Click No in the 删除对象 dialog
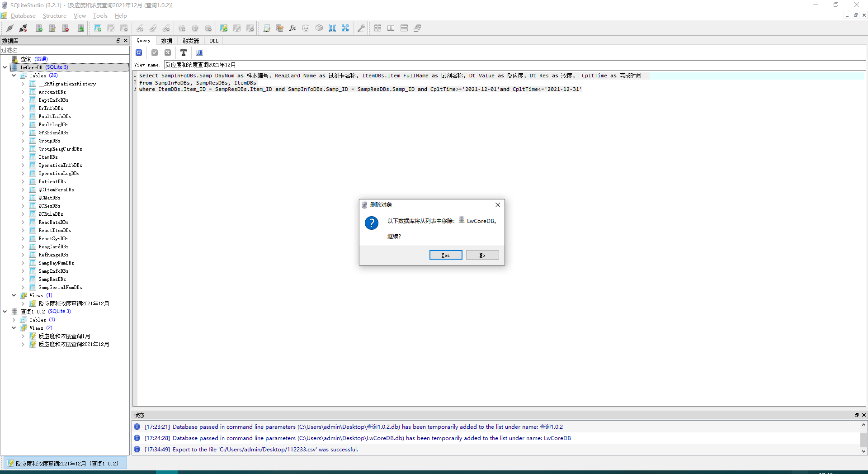Image resolution: width=868 pixels, height=474 pixels. (482, 255)
